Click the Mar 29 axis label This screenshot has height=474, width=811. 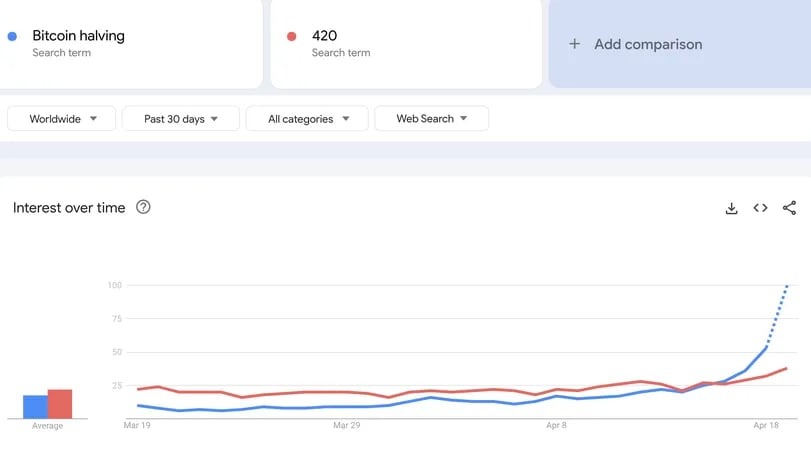347,425
